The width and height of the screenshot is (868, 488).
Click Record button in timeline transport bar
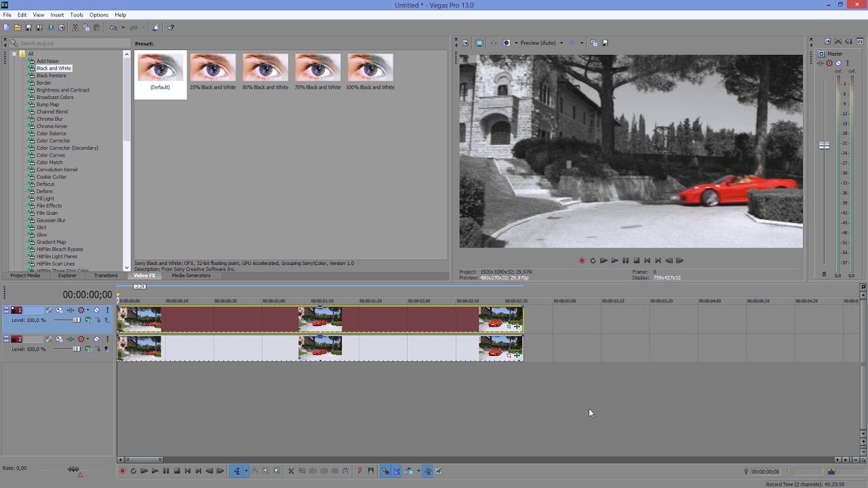[122, 471]
